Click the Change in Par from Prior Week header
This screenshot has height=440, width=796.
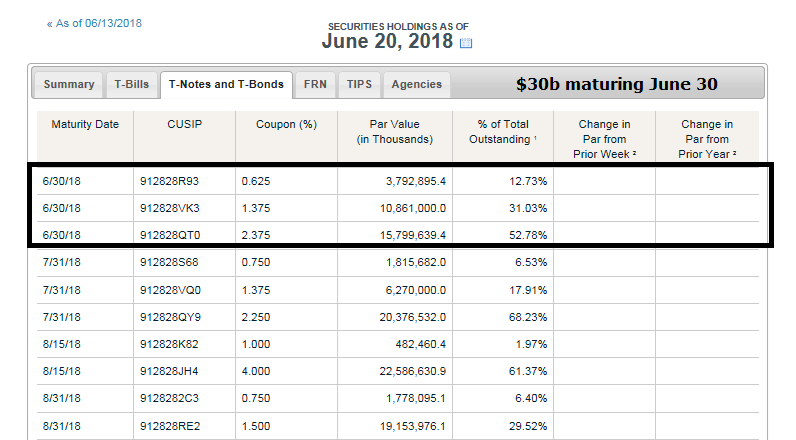pyautogui.click(x=604, y=139)
